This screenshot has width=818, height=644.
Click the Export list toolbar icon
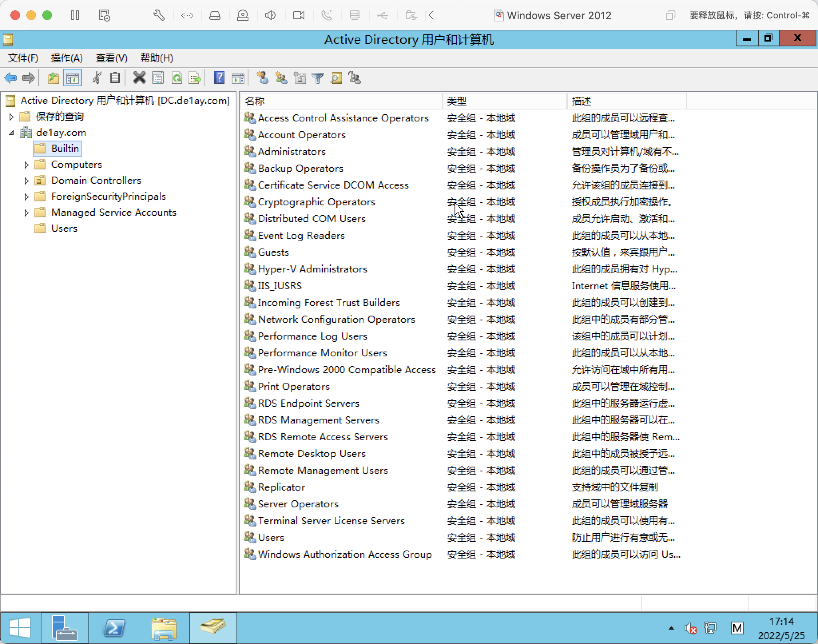[x=195, y=78]
